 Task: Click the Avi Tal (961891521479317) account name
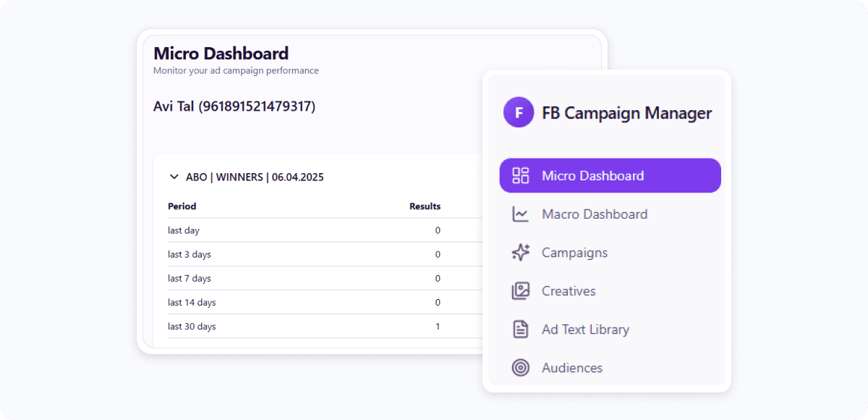pos(234,106)
